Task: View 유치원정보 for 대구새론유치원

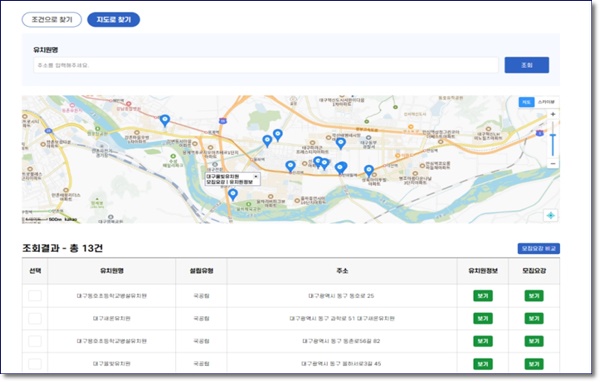Action: pos(483,318)
